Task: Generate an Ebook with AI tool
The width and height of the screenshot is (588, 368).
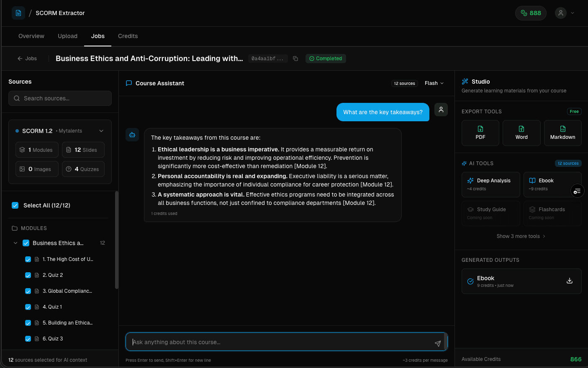Action: click(552, 184)
